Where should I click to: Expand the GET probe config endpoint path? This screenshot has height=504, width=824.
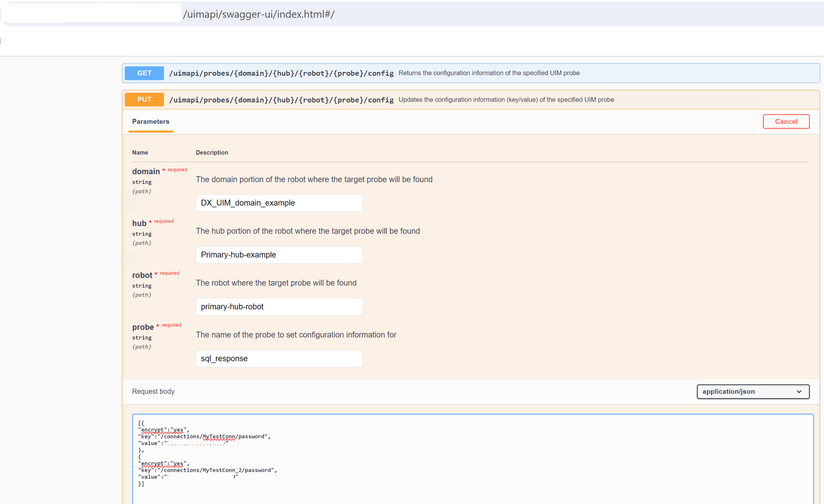[x=281, y=73]
